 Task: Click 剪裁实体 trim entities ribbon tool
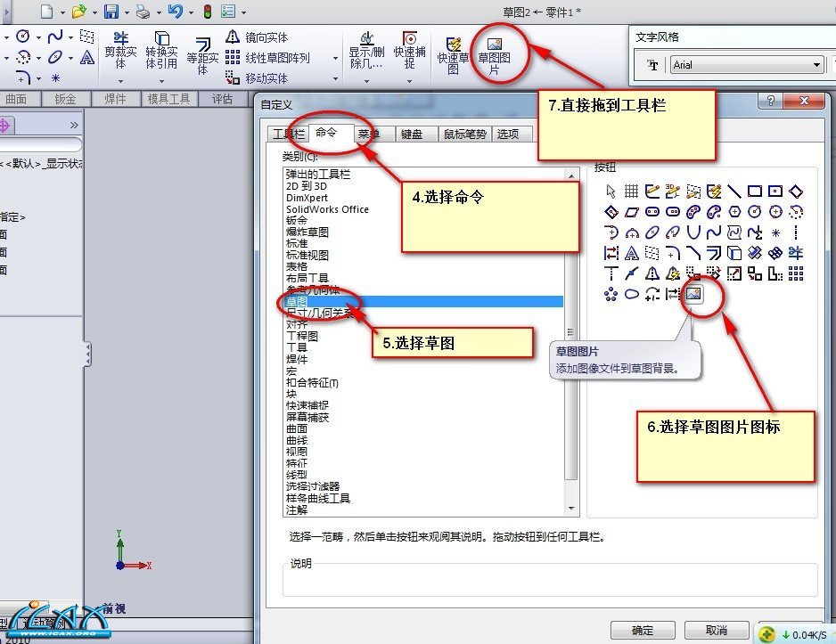pyautogui.click(x=120, y=51)
